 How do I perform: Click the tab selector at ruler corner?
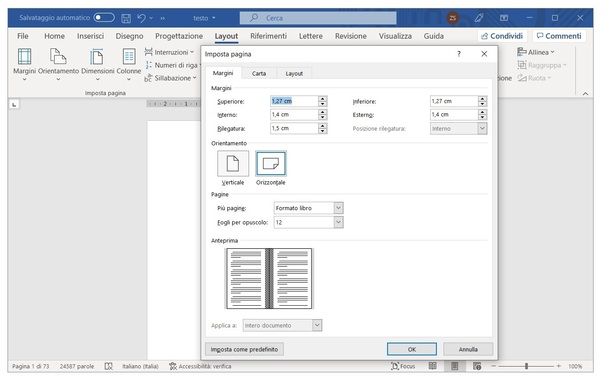14,104
